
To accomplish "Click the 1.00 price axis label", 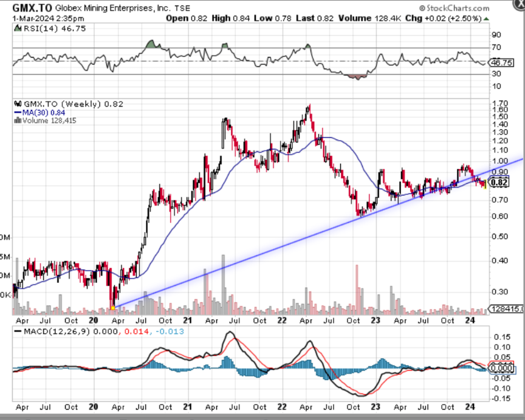I will pyautogui.click(x=500, y=161).
